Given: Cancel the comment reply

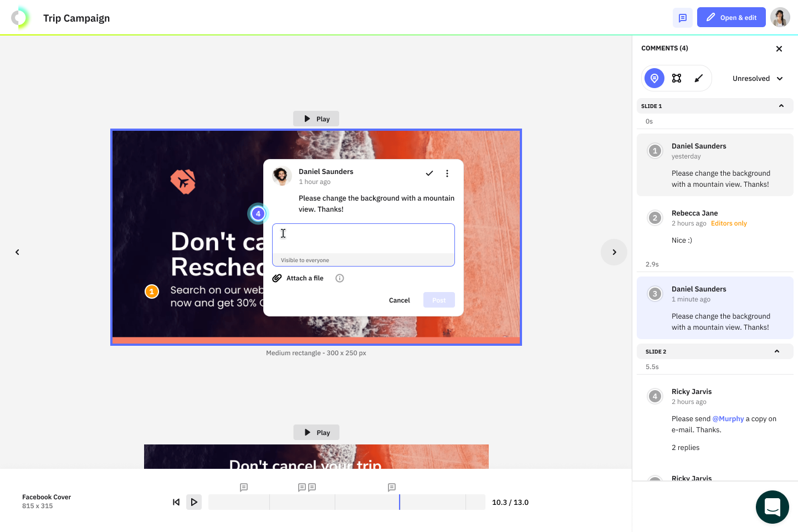Looking at the screenshot, I should (x=399, y=300).
